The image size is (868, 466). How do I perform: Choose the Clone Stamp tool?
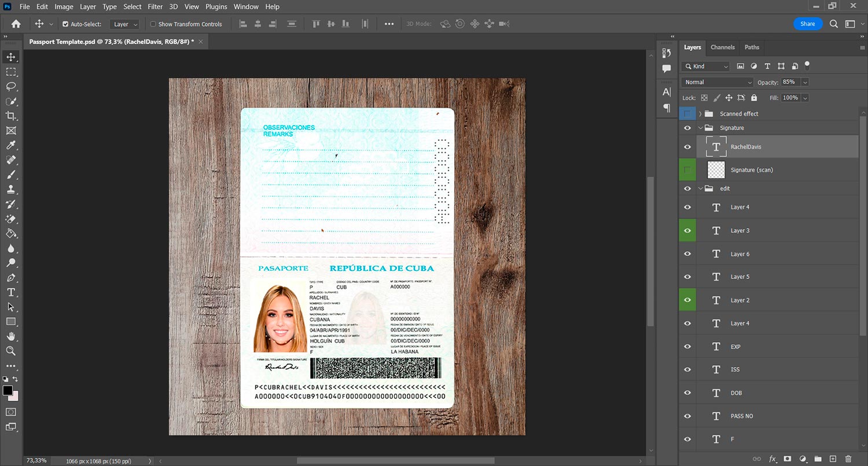coord(11,189)
